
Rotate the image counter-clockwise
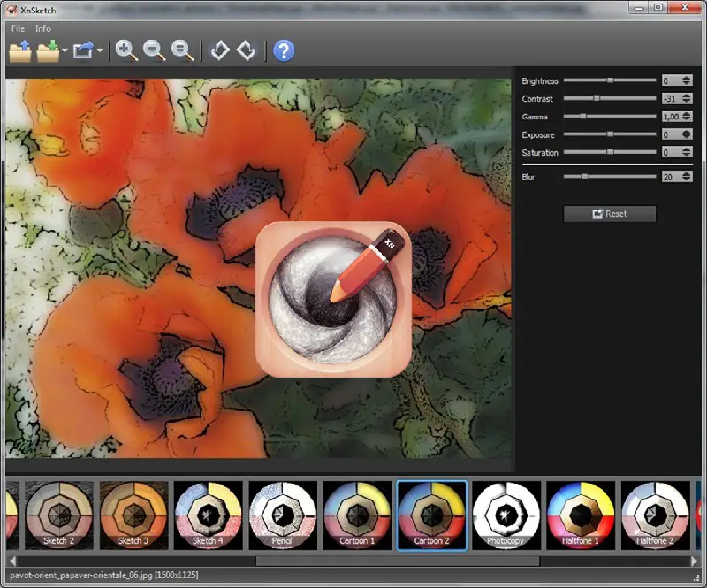tap(220, 50)
